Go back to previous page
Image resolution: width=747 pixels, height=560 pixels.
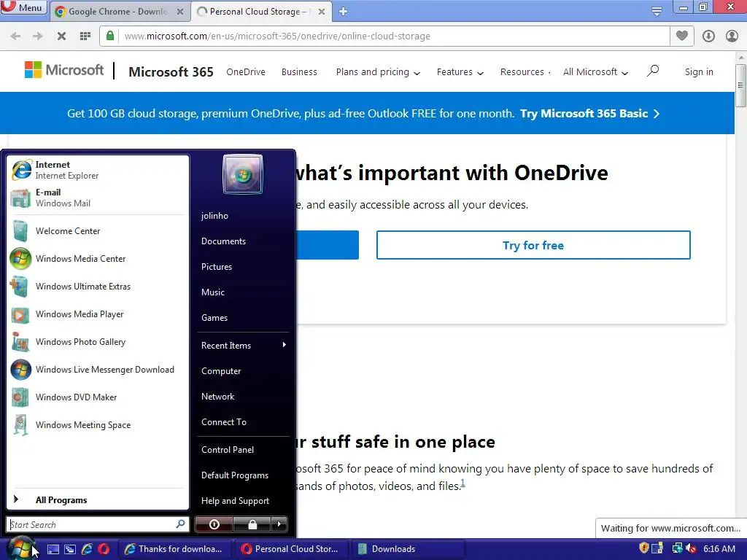(15, 36)
